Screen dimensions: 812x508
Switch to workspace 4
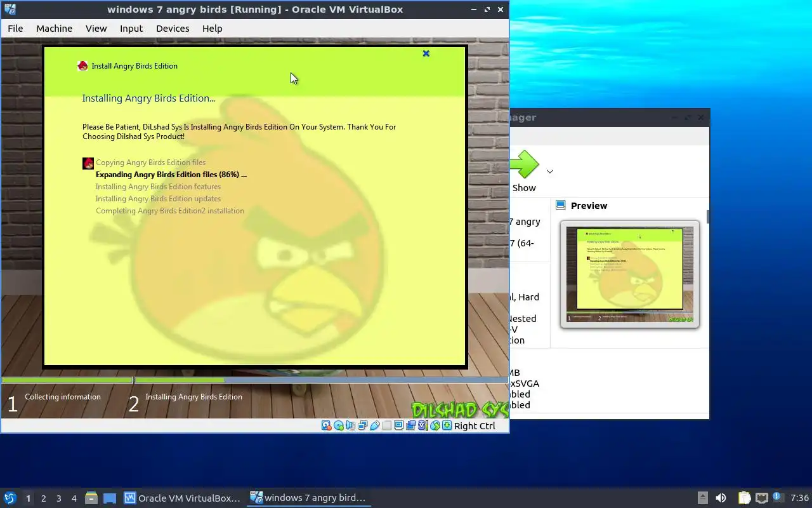pos(74,498)
